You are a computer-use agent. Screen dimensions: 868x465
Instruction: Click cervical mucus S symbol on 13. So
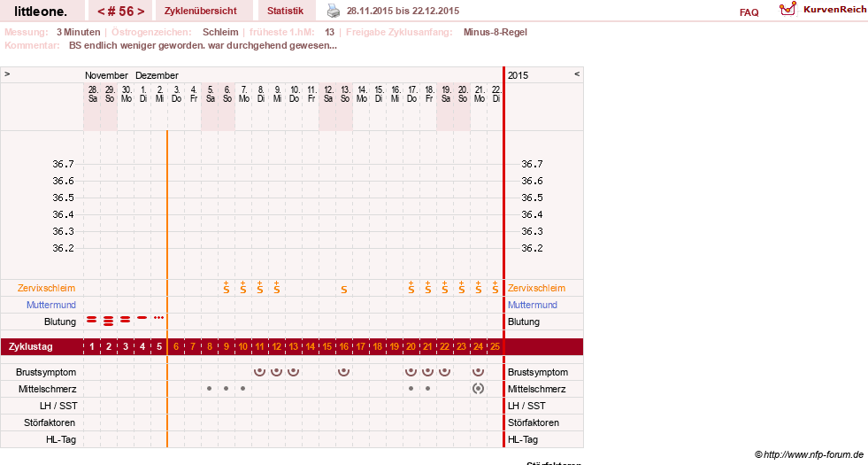tap(344, 290)
